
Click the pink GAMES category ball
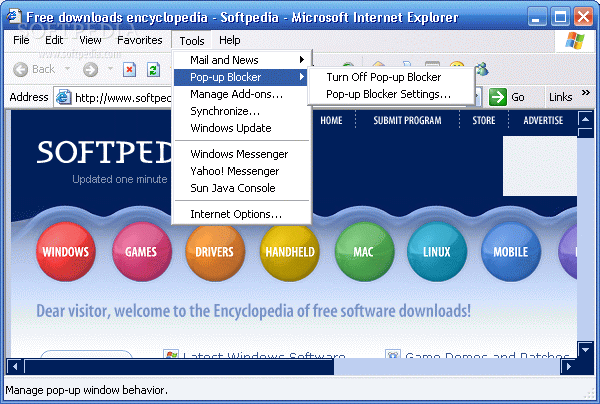coord(141,251)
